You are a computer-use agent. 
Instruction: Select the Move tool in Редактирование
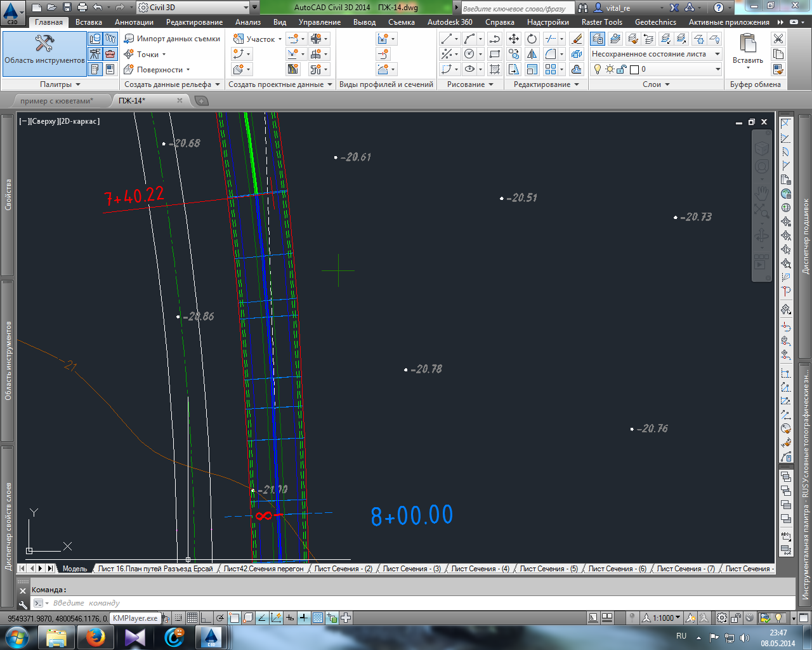(x=514, y=39)
